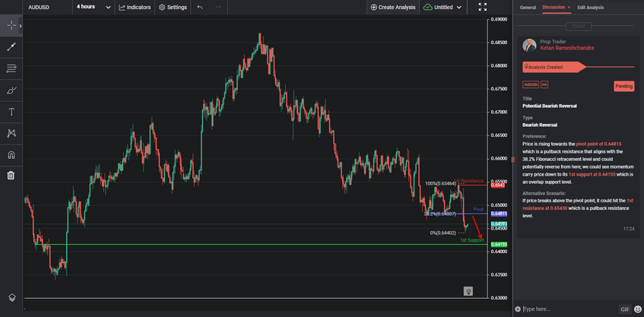Click the 0.64155 support price label

point(499,244)
